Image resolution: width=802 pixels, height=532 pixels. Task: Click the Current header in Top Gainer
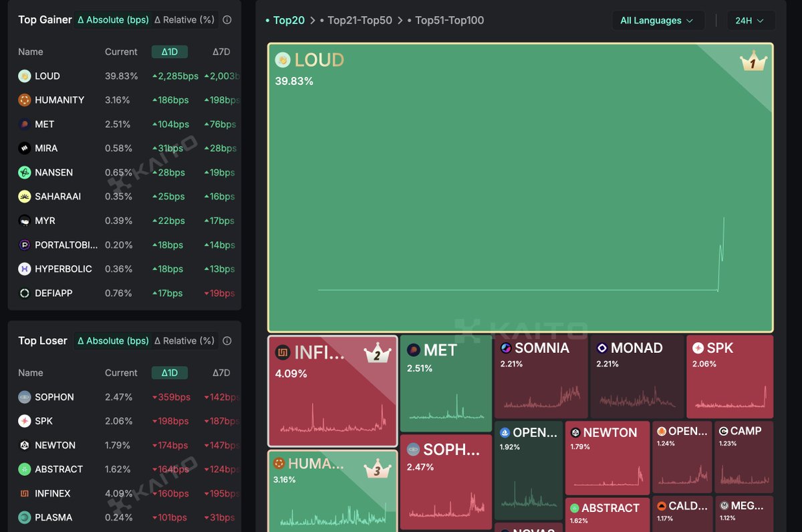coord(121,51)
